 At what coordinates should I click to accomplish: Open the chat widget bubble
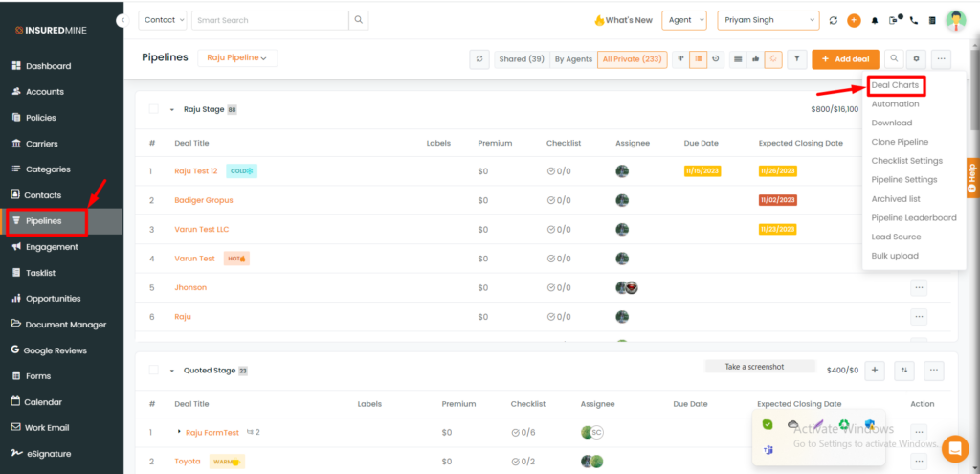[x=955, y=448]
